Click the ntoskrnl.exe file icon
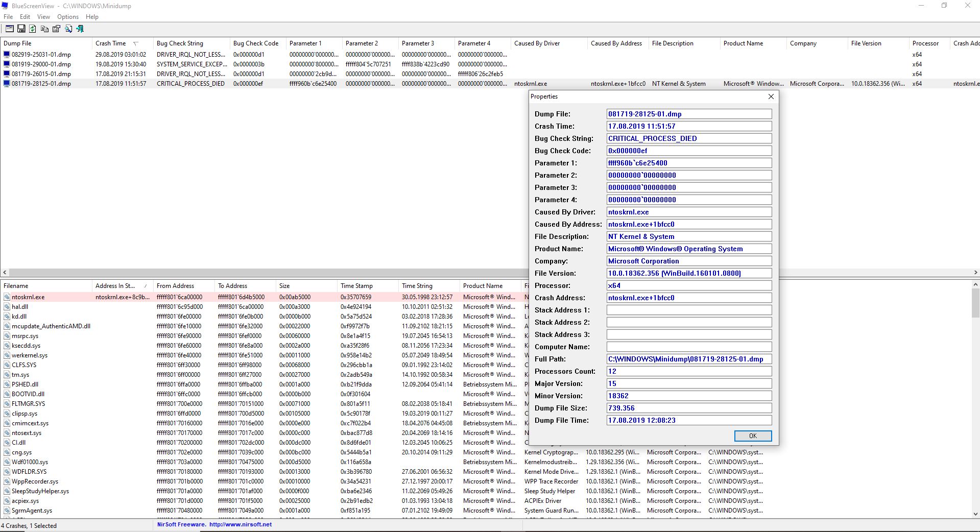The width and height of the screenshot is (980, 532). [7, 297]
